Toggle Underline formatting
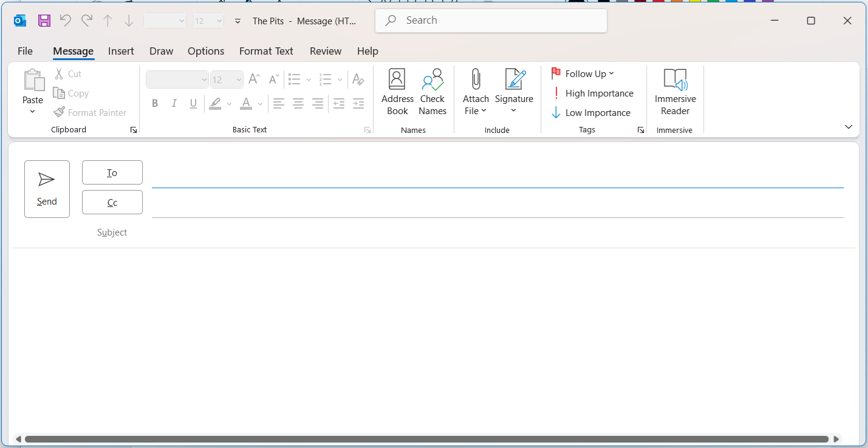 coord(193,103)
